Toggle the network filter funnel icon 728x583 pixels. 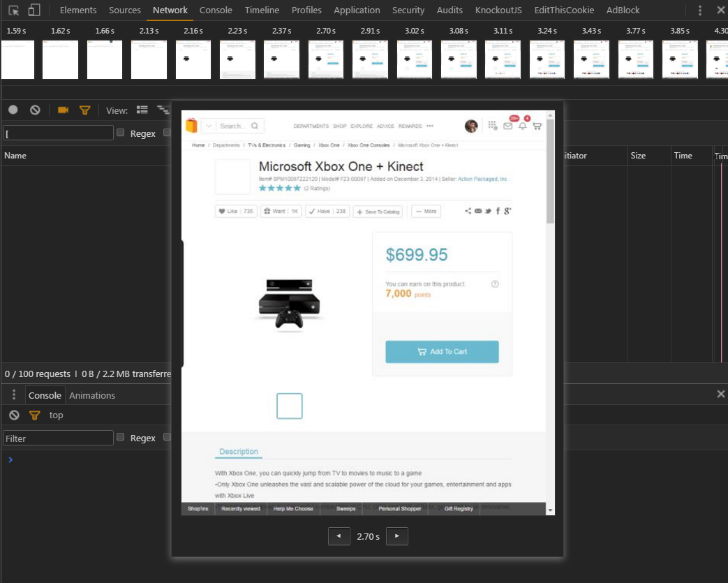click(x=84, y=110)
